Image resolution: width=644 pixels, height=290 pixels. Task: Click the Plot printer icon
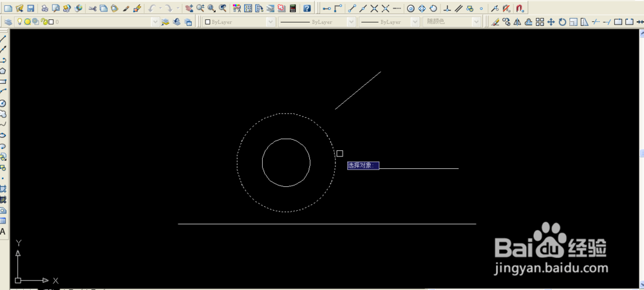point(45,8)
